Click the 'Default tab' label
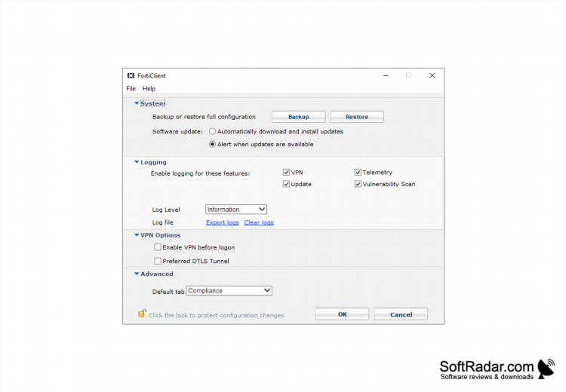566x392 pixels. [168, 292]
